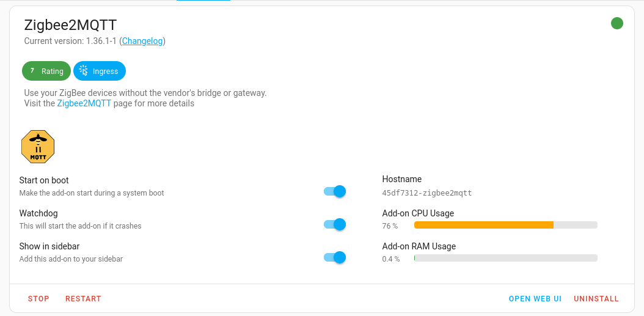Screen dimensions: 644x316
Task: Toggle the Show in sidebar switch
Action: (x=335, y=257)
